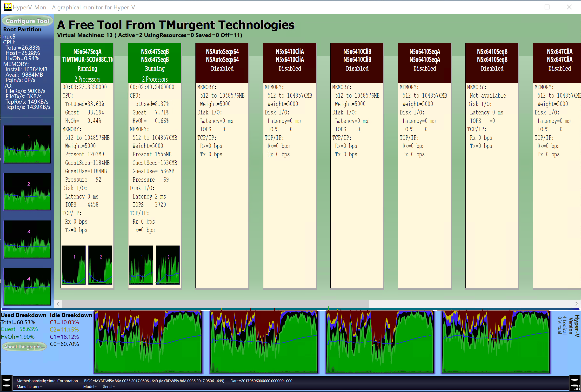The height and width of the screenshot is (392, 581).
Task: Open processor 1 graph of N5x647SeqB
Action: [141, 265]
